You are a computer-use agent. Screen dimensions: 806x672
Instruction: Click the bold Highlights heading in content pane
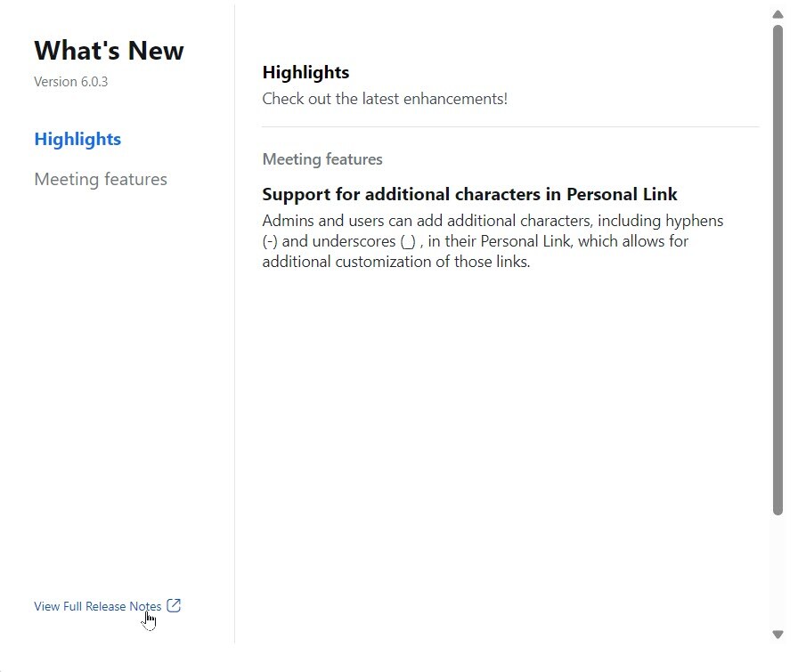tap(305, 72)
